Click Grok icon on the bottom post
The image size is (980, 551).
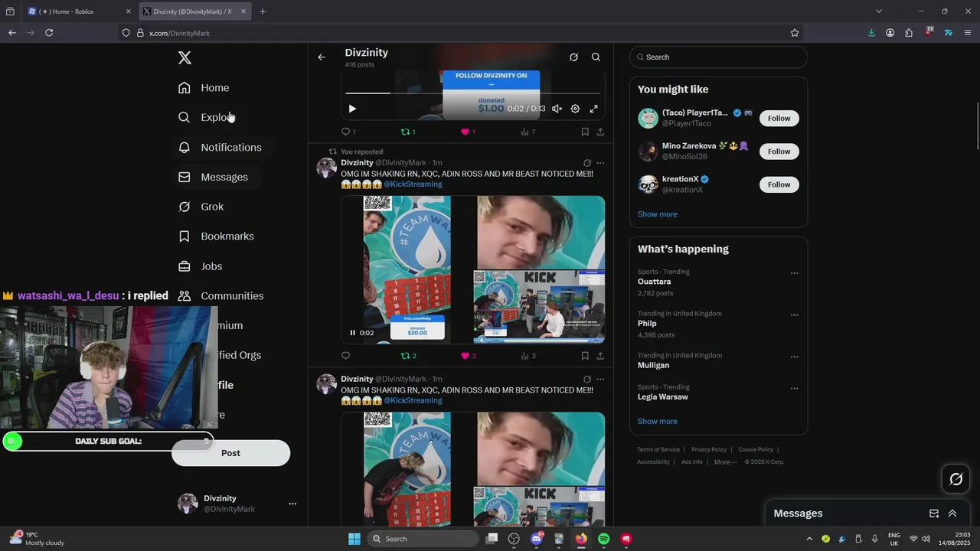click(587, 379)
